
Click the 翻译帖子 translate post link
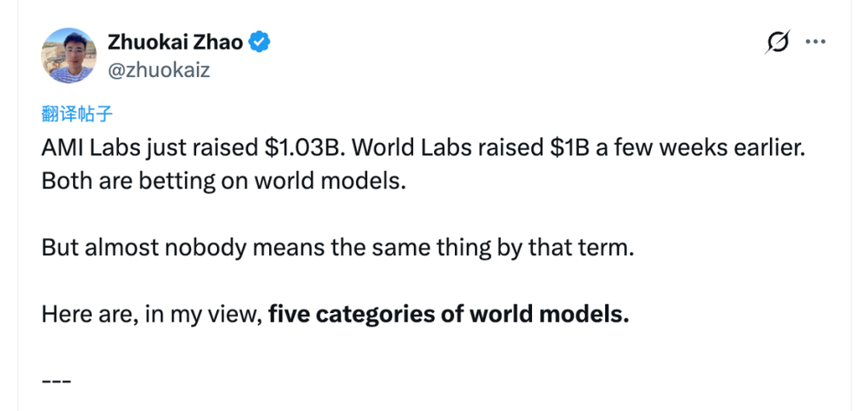pyautogui.click(x=78, y=114)
